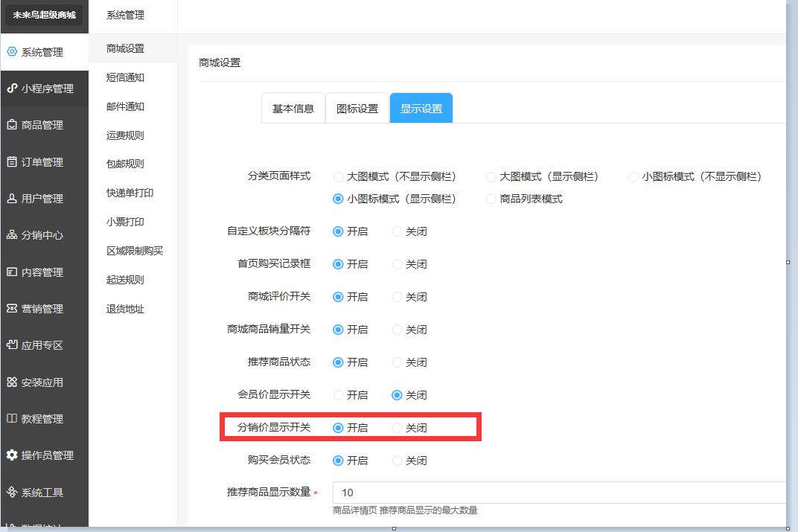Click the 小程序管理 mini-program icon

(12, 89)
